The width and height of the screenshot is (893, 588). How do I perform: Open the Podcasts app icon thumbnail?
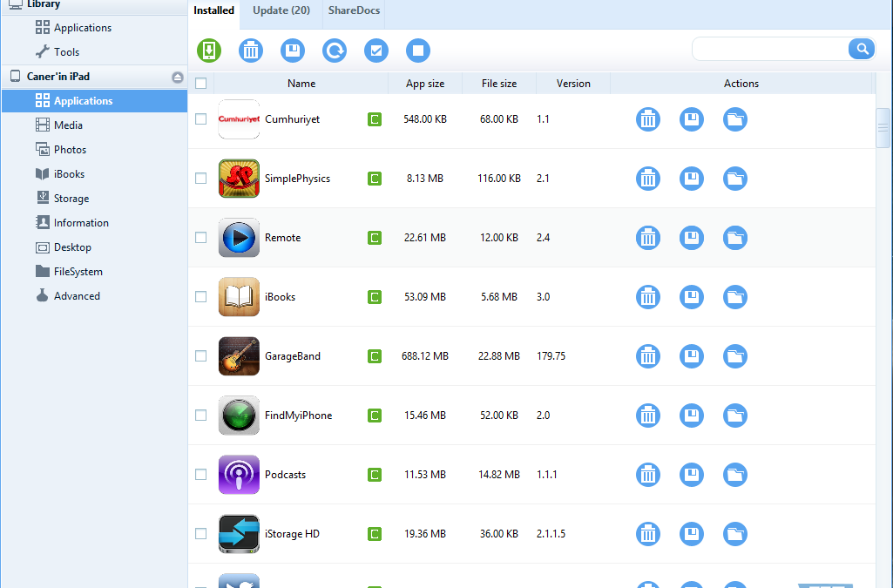coord(239,475)
